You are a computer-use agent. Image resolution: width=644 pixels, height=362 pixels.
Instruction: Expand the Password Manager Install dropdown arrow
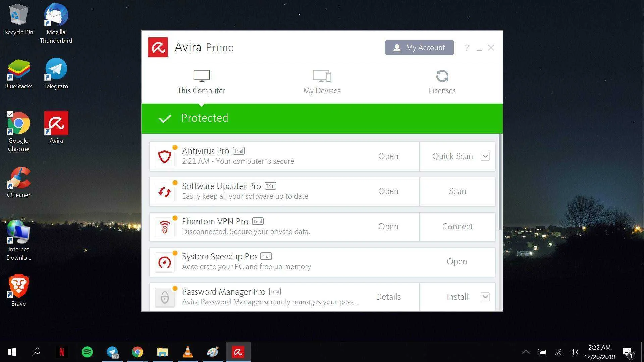point(485,297)
